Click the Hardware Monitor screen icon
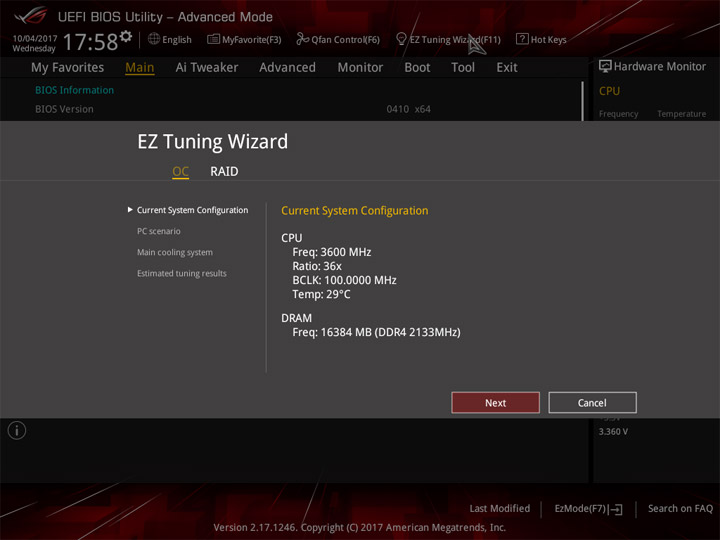The image size is (720, 540). coord(605,66)
